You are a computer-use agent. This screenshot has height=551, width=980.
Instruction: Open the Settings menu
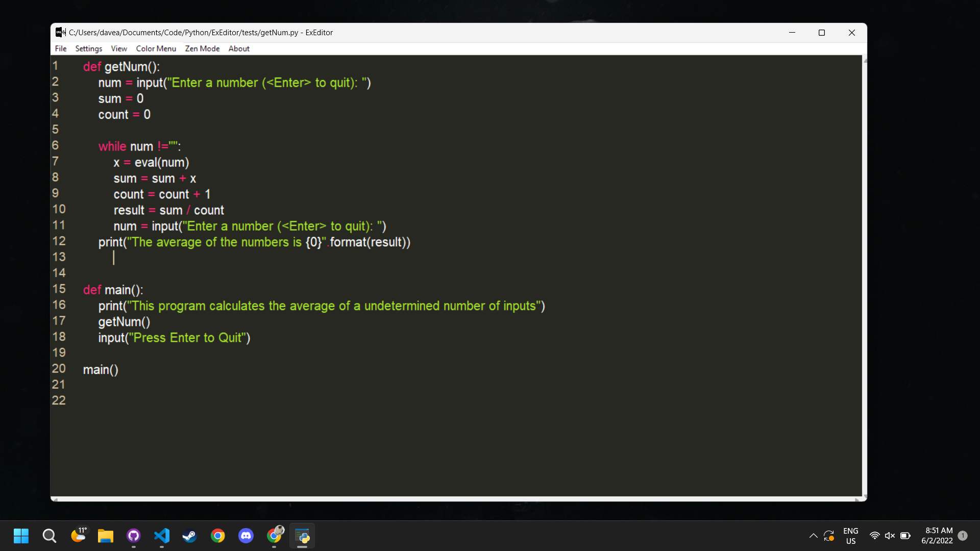click(x=88, y=48)
